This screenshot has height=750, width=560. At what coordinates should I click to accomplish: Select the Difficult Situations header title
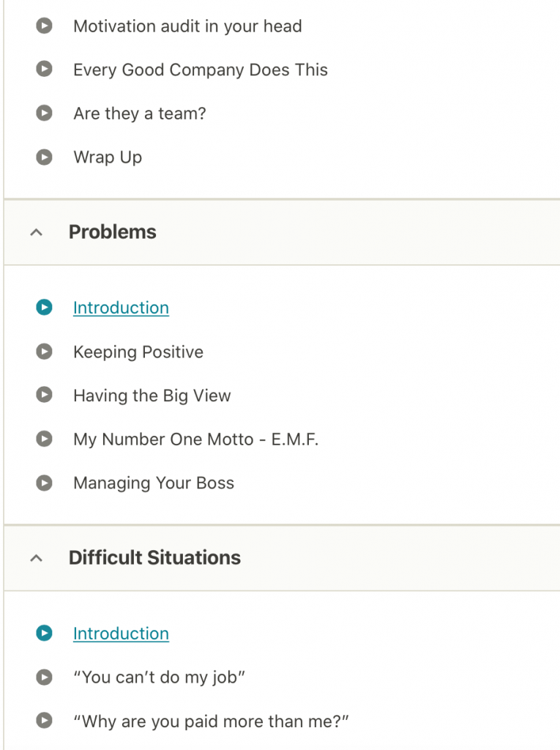click(x=154, y=558)
